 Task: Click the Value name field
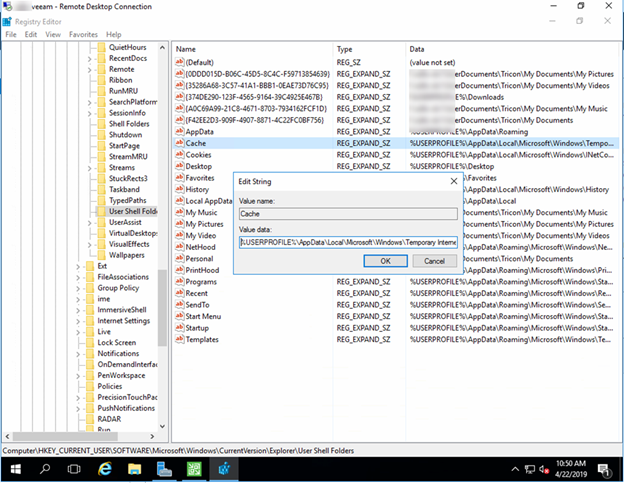point(348,214)
